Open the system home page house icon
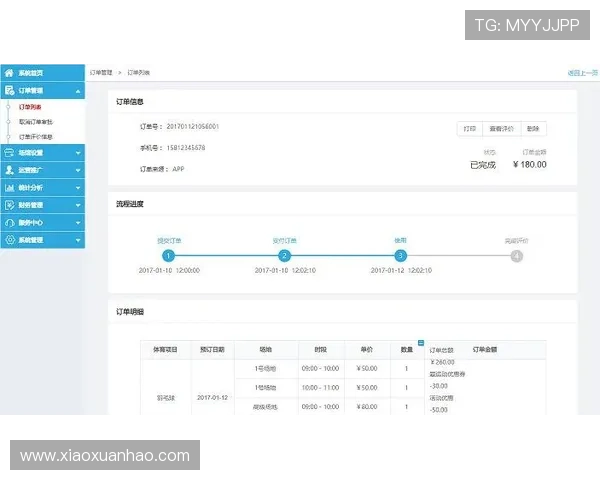600x480 pixels. pyautogui.click(x=9, y=73)
